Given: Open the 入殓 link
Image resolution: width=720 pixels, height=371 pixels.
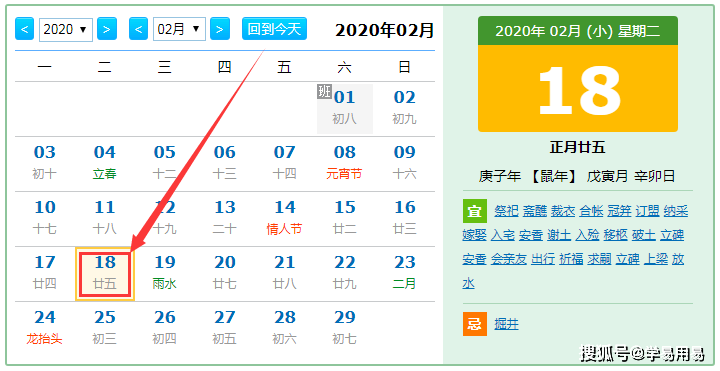Looking at the screenshot, I should (x=587, y=235).
